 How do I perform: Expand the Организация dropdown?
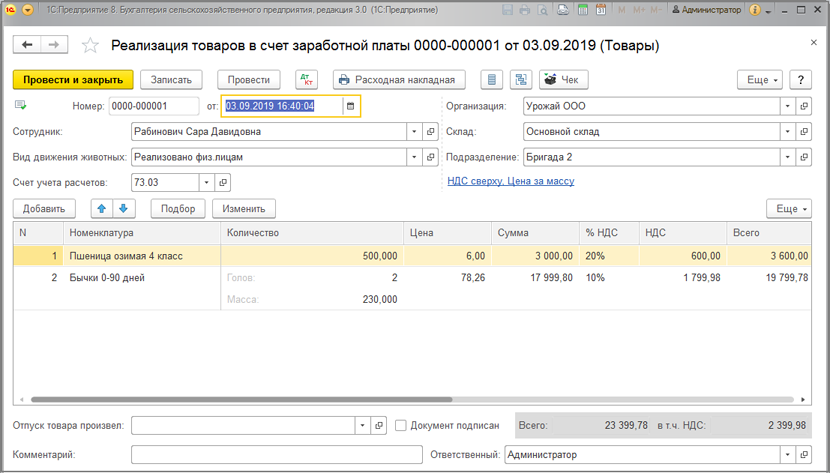(x=788, y=106)
